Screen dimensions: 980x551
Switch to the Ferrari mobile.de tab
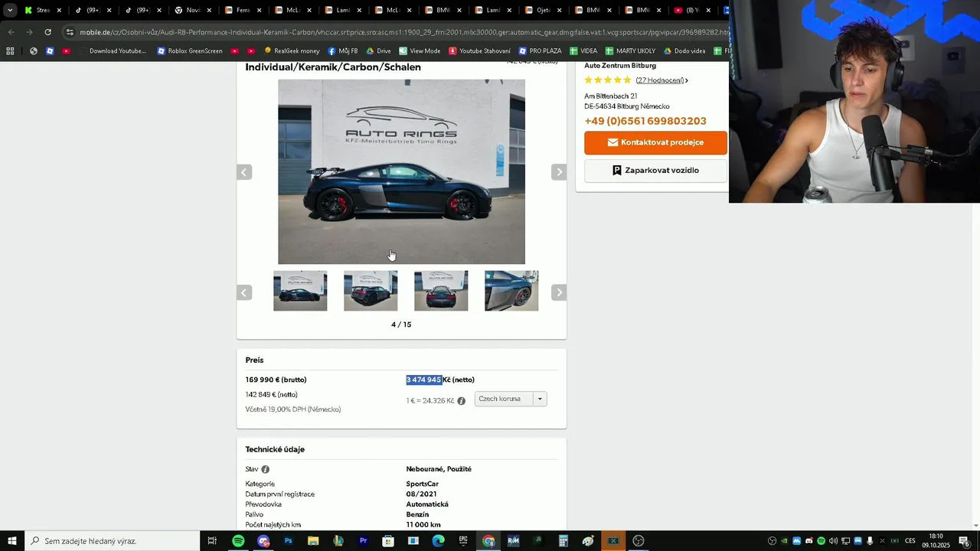[x=242, y=10]
